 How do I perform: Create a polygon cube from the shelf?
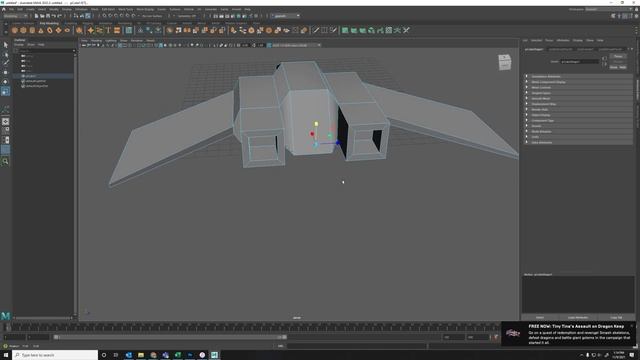point(23,30)
